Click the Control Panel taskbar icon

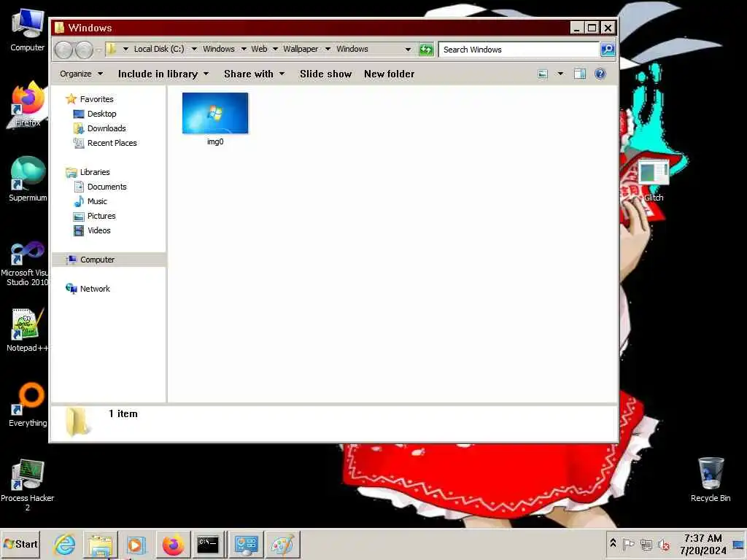pyautogui.click(x=247, y=544)
